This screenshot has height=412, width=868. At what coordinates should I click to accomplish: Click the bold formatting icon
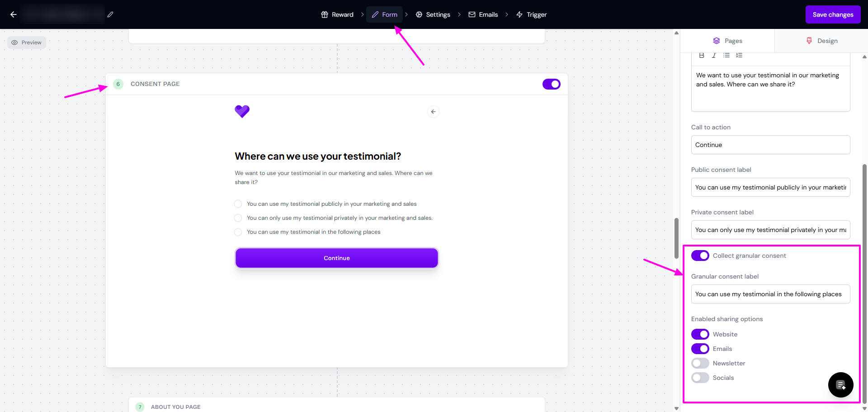[702, 55]
